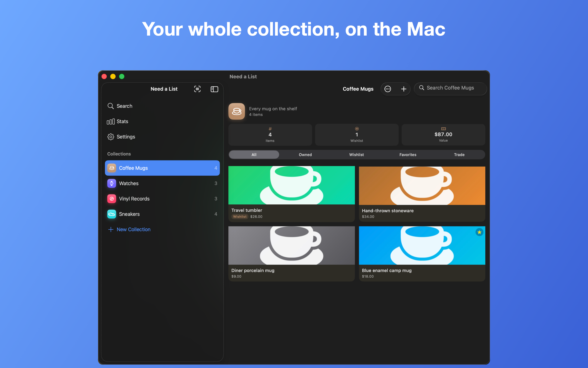This screenshot has width=588, height=368.
Task: Select the Watches collection
Action: [162, 183]
